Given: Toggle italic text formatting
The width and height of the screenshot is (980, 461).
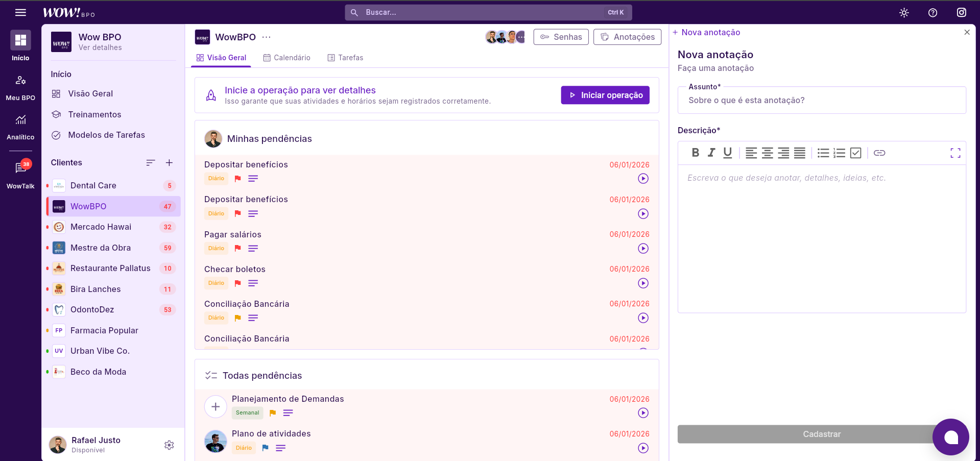Looking at the screenshot, I should 711,153.
